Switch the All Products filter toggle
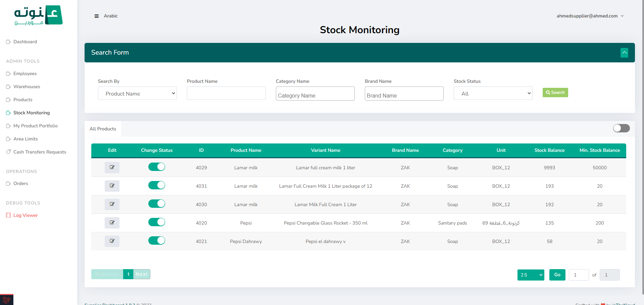This screenshot has height=305, width=644. [x=621, y=128]
